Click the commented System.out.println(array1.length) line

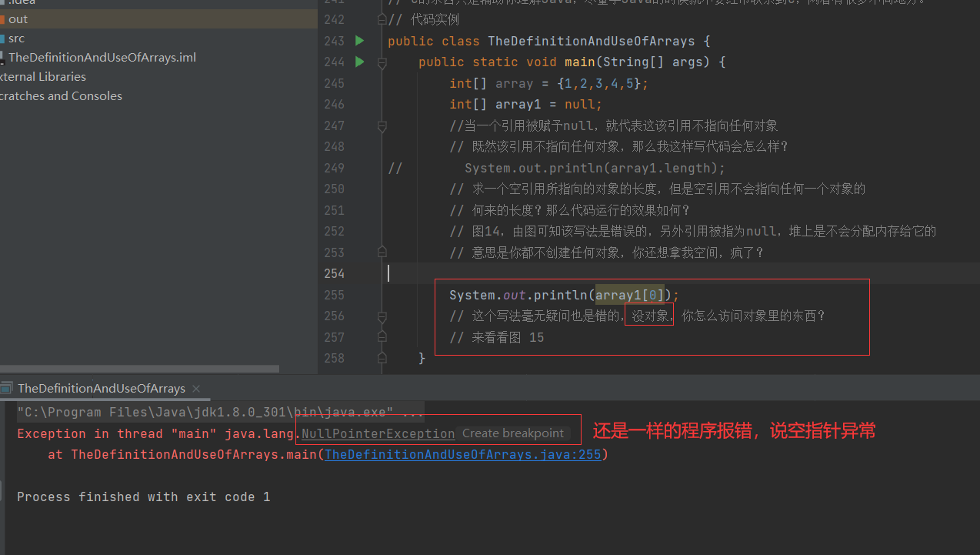point(595,168)
